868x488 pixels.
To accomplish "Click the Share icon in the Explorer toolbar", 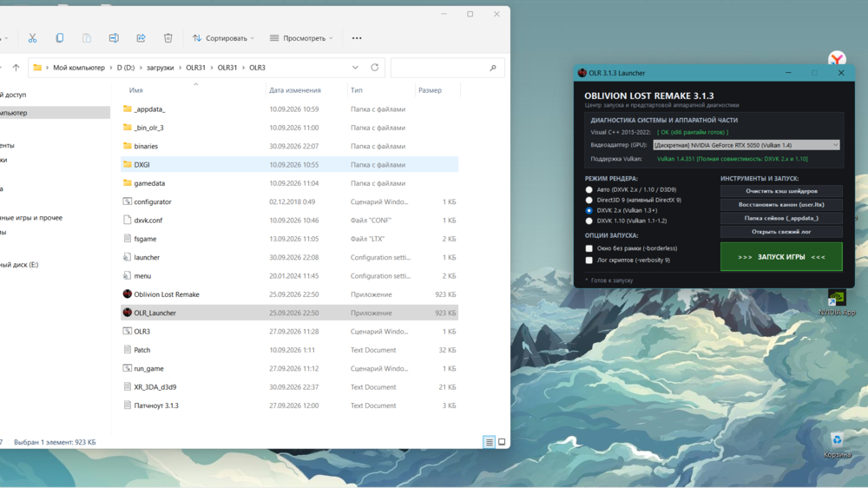I will click(x=141, y=38).
